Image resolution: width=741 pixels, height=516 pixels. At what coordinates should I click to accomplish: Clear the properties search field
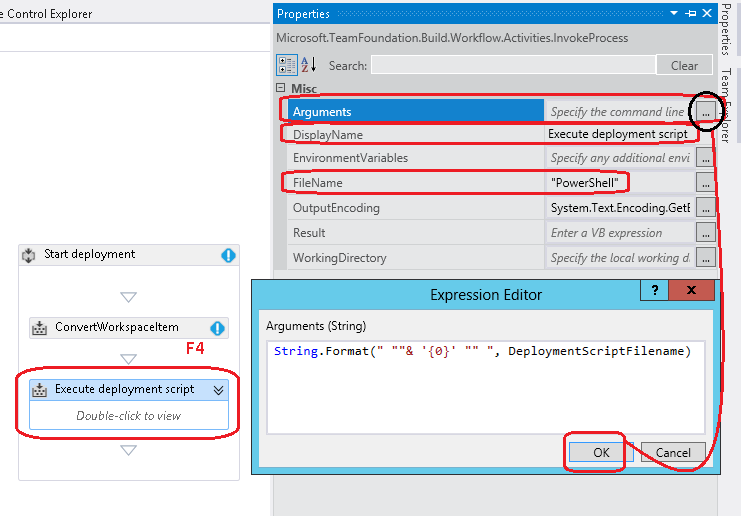[x=684, y=65]
